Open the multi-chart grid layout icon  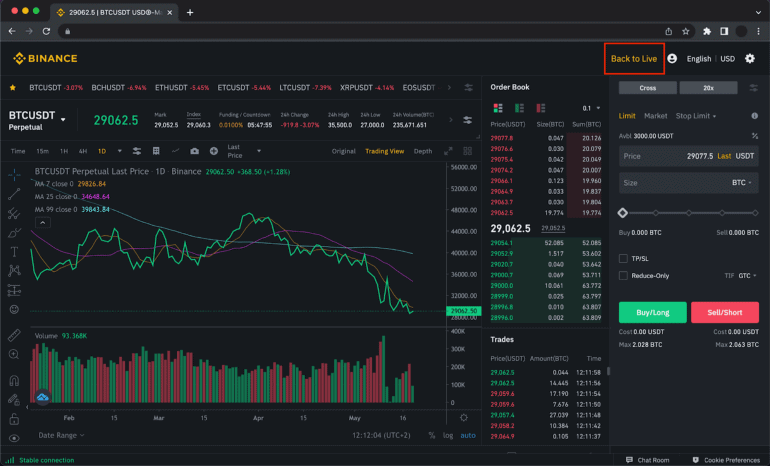click(x=468, y=151)
